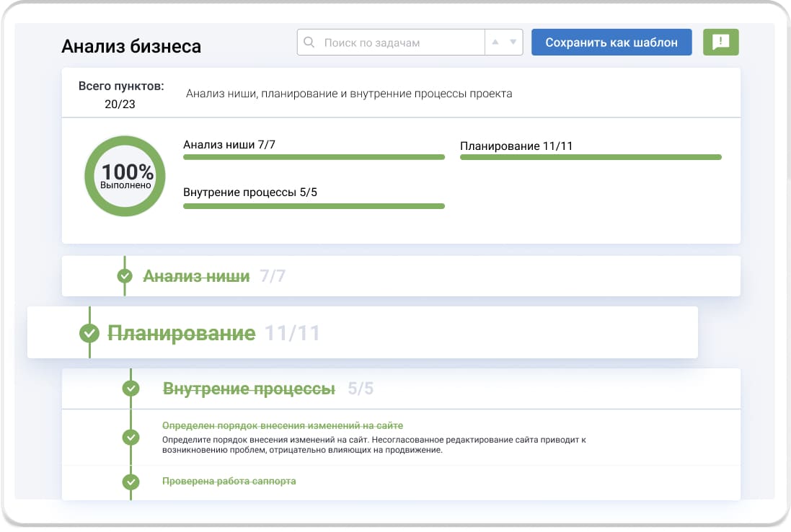
Task: Open the Определен порядок внесения изменений title
Action: (283, 425)
